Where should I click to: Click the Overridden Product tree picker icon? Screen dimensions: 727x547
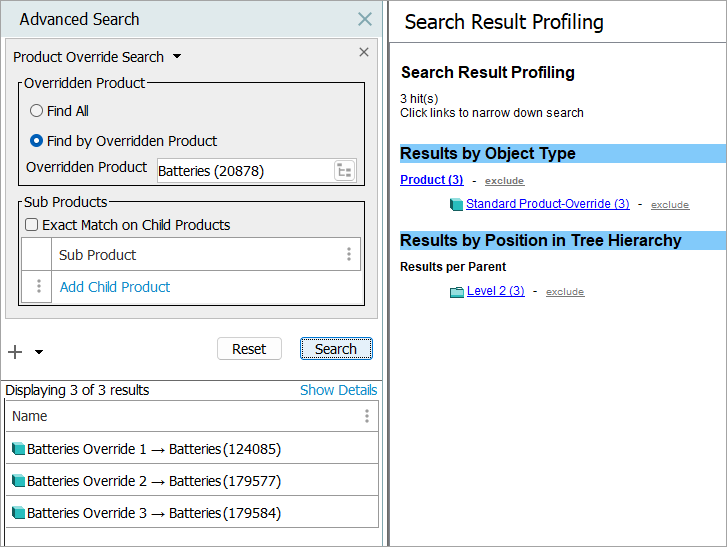pos(344,171)
